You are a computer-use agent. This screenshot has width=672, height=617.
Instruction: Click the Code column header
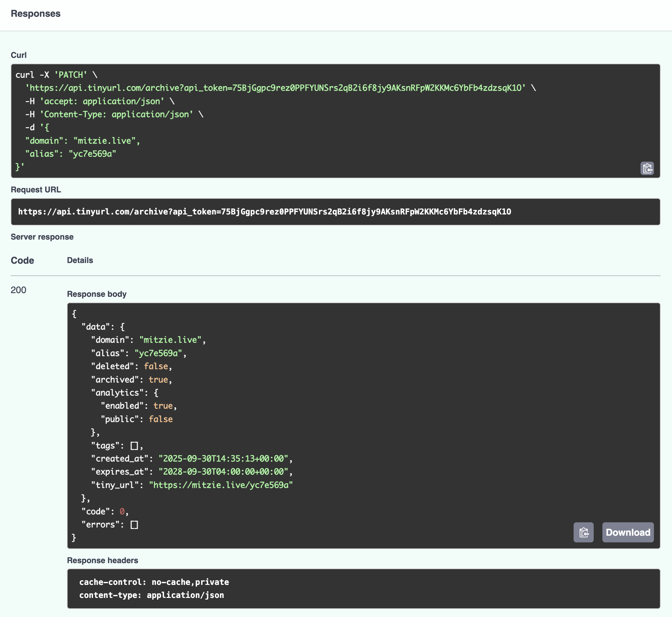(x=22, y=260)
